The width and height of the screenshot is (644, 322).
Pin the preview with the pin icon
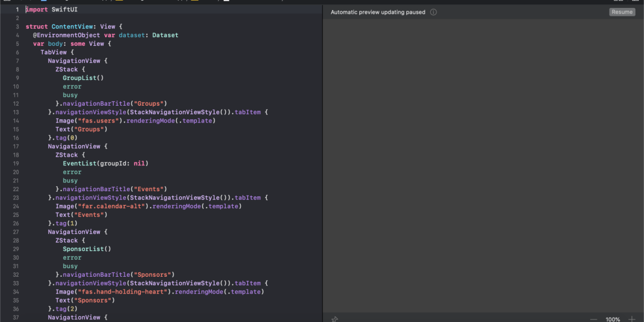pyautogui.click(x=335, y=319)
